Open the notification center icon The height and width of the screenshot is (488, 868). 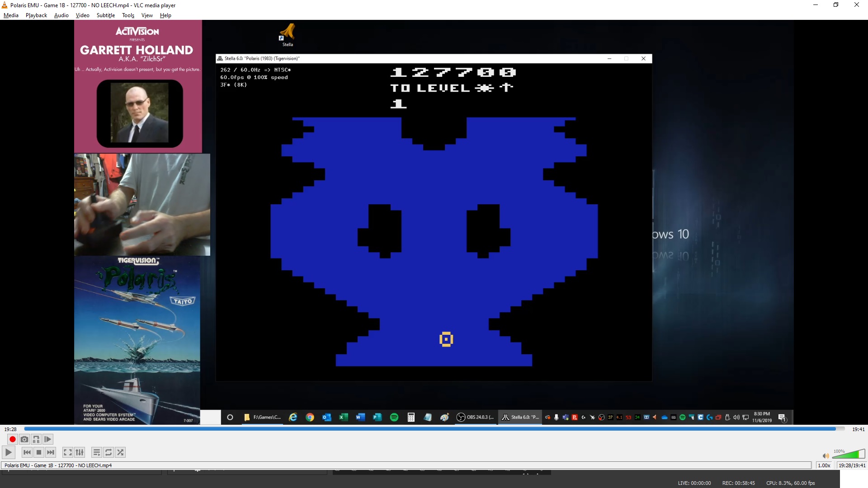tap(782, 418)
